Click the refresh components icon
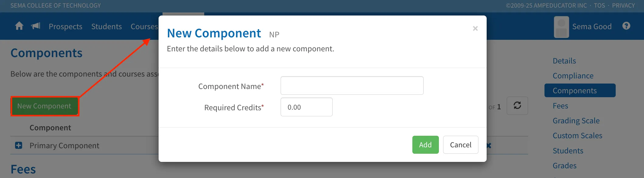Image resolution: width=644 pixels, height=178 pixels. [517, 106]
